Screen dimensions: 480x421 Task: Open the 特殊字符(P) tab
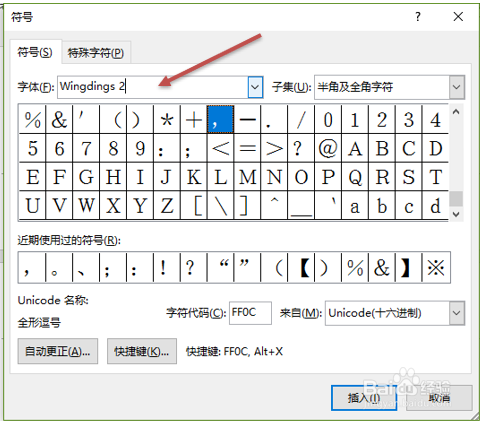(96, 53)
